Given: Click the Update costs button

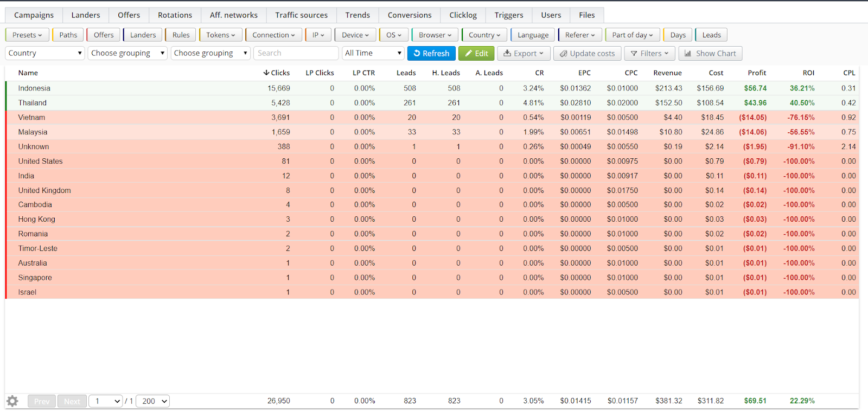Looking at the screenshot, I should 587,53.
